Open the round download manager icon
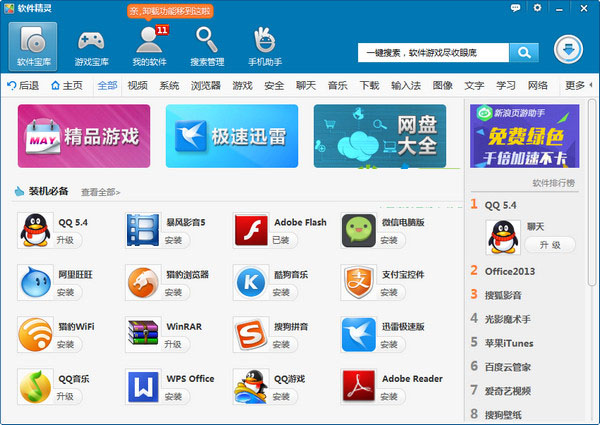The image size is (600, 425). click(568, 49)
